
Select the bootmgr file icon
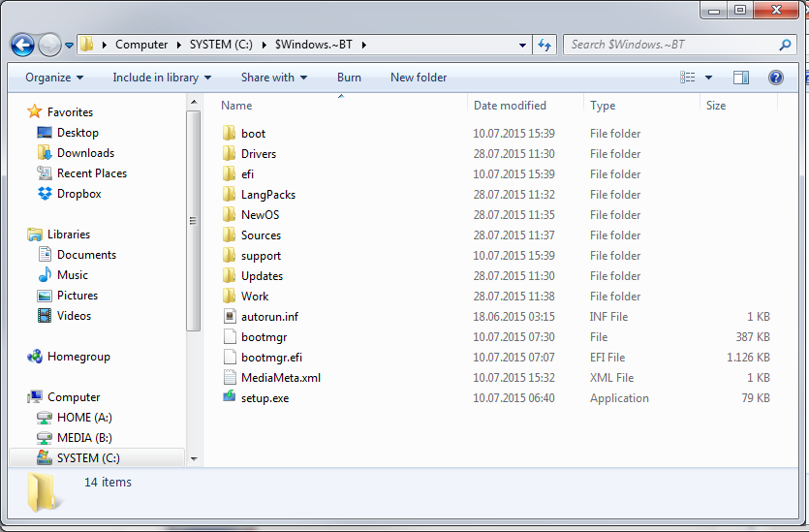click(x=229, y=337)
